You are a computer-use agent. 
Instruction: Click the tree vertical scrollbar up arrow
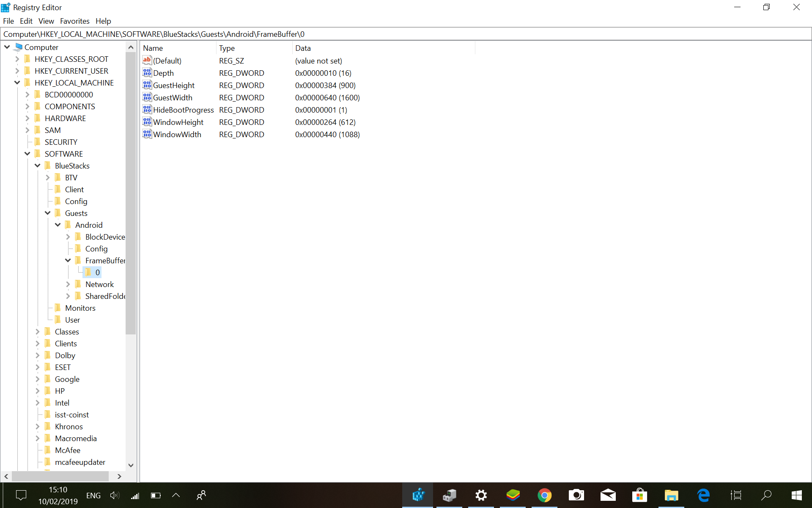(131, 47)
